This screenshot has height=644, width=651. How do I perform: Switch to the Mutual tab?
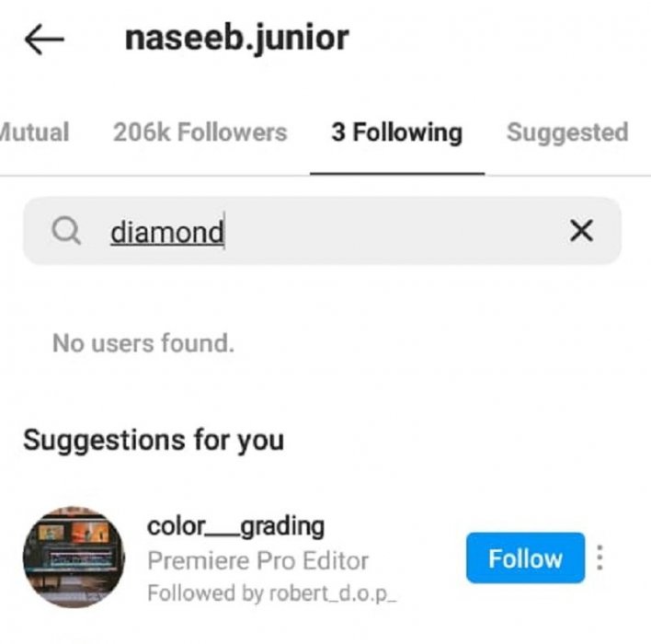point(34,132)
